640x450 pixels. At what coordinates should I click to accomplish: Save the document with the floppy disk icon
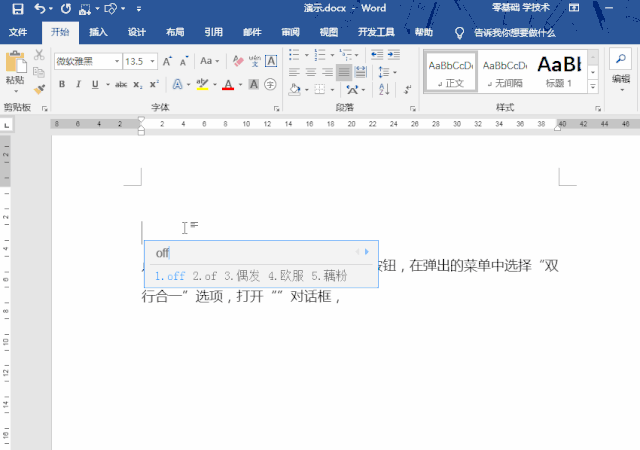pos(18,9)
